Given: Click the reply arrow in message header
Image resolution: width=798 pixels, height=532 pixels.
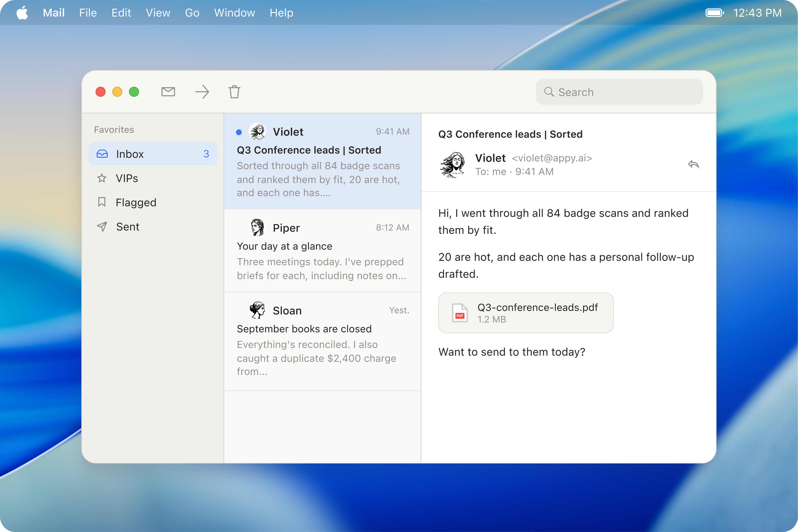Looking at the screenshot, I should (693, 164).
